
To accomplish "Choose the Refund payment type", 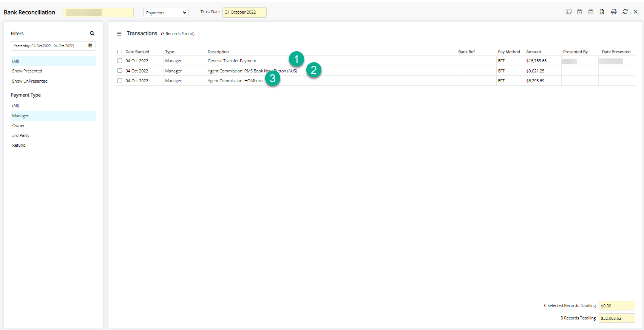I will coord(19,145).
